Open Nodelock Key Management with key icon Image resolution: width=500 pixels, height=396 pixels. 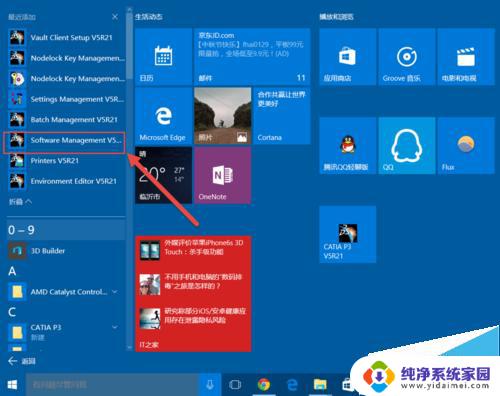pyautogui.click(x=66, y=79)
